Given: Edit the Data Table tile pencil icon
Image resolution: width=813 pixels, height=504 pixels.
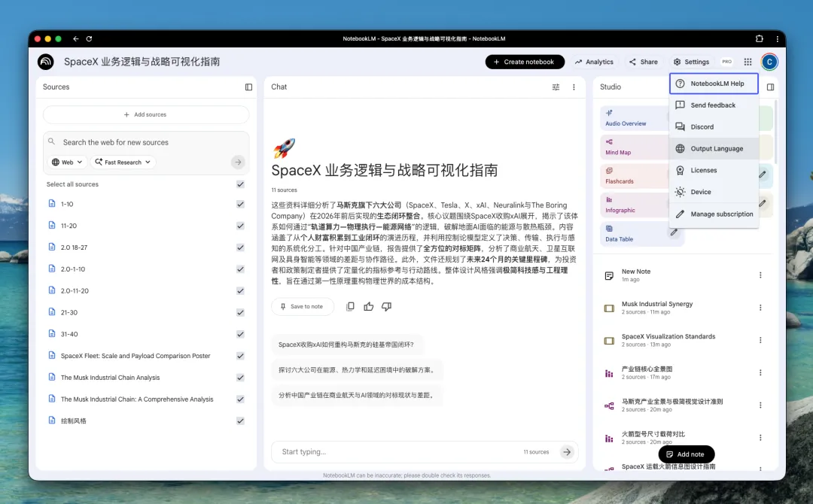Looking at the screenshot, I should coord(674,232).
